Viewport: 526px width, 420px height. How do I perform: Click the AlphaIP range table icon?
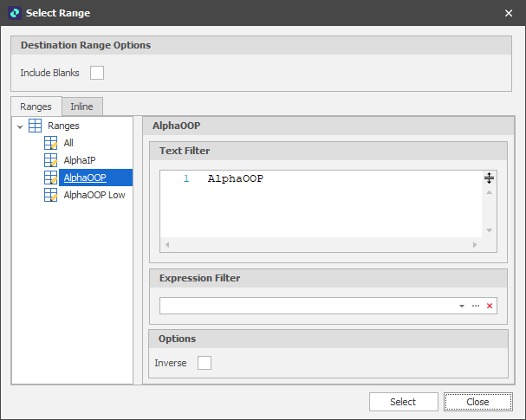(51, 160)
